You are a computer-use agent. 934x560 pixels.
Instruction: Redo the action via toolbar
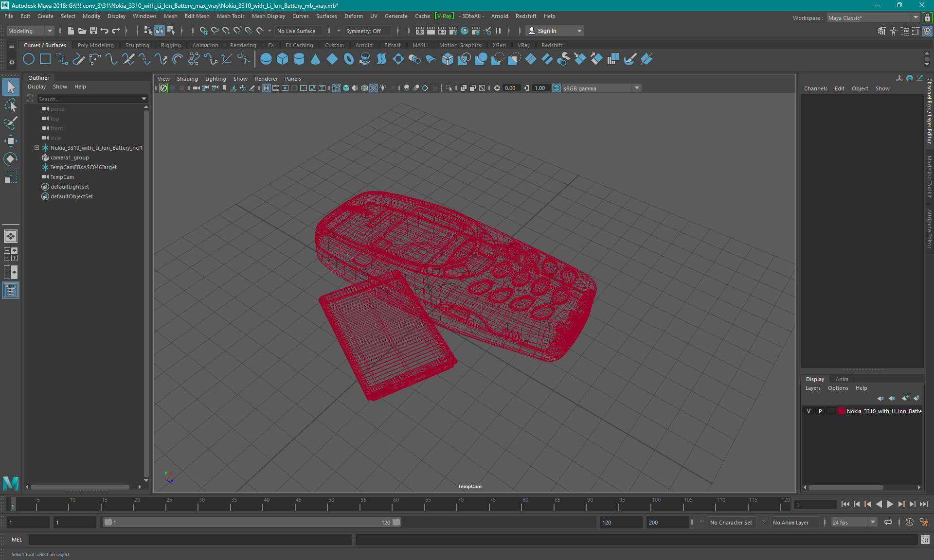(116, 31)
